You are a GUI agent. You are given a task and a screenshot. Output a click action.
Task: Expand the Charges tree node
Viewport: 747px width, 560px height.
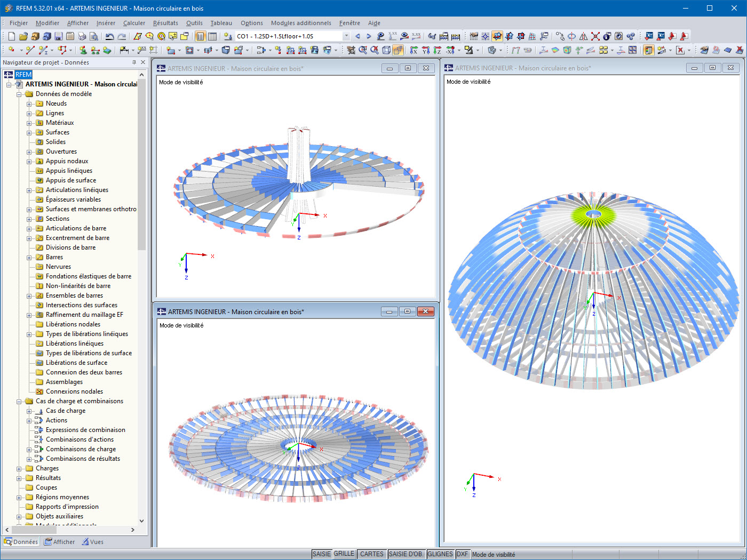[x=20, y=468]
